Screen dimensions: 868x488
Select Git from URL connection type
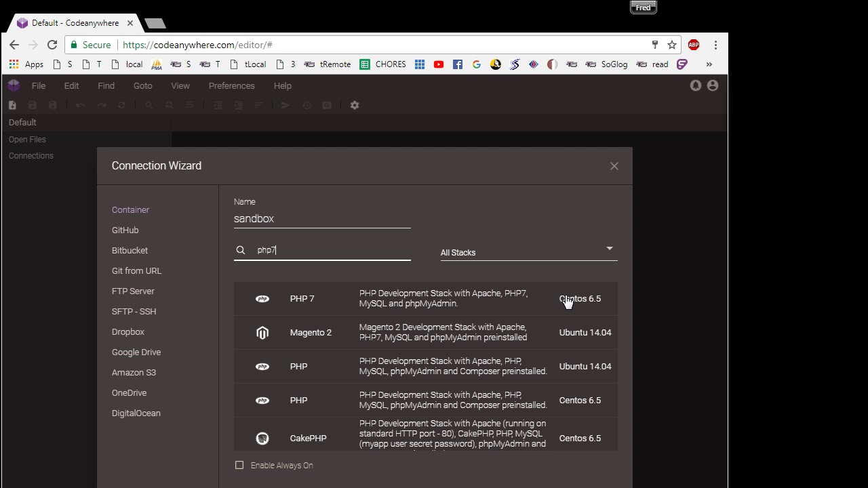point(136,271)
